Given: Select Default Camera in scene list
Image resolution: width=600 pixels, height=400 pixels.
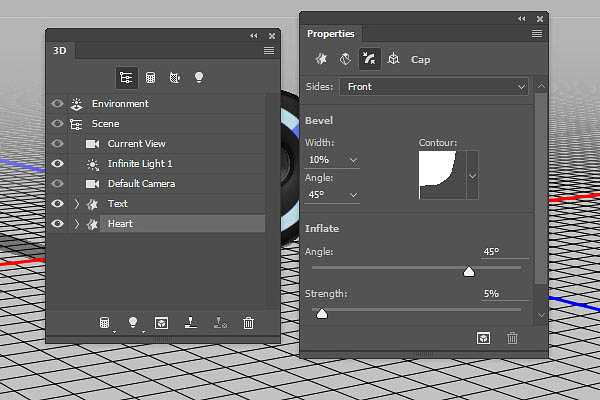Looking at the screenshot, I should pyautogui.click(x=141, y=184).
